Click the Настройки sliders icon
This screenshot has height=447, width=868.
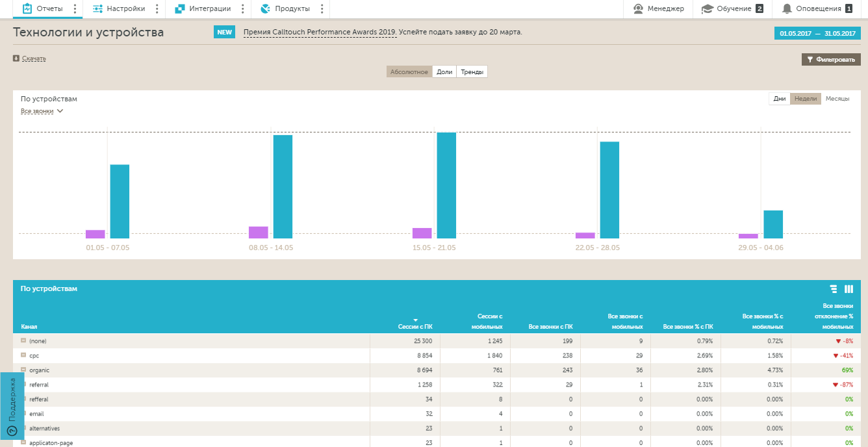[x=97, y=8]
